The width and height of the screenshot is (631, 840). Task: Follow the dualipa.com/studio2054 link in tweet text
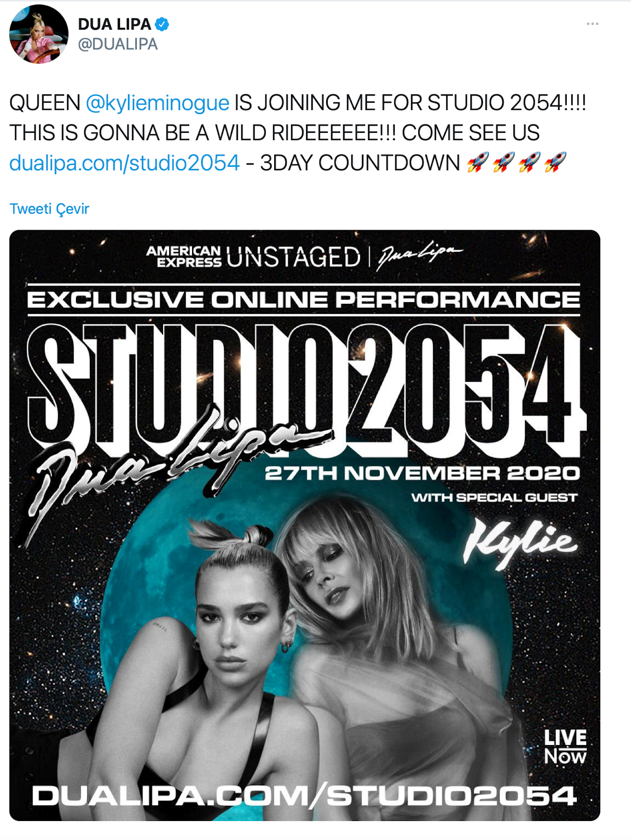125,163
